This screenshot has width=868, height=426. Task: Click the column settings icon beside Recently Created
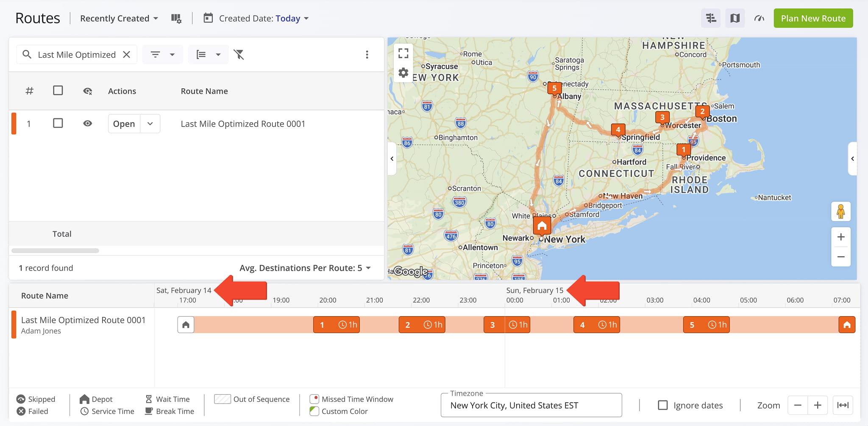(x=176, y=19)
